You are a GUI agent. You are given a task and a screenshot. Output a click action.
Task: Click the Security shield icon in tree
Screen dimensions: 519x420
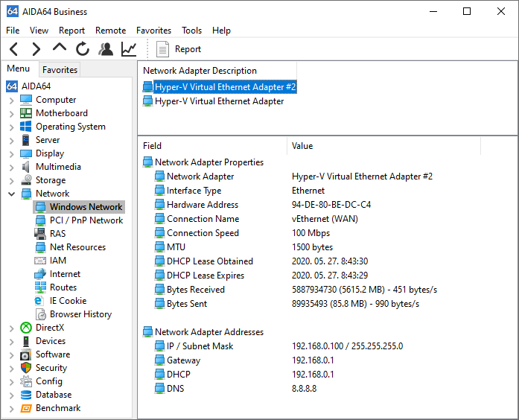pos(26,368)
